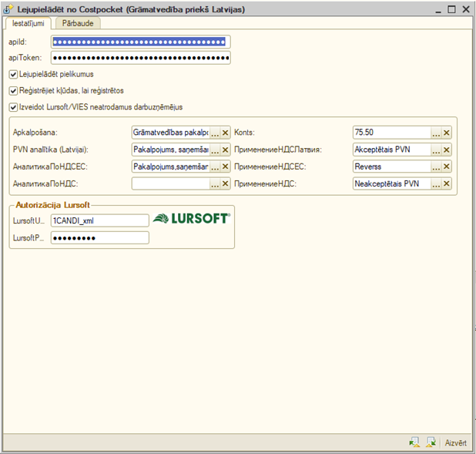Open selection for Apkalpošana field
476x454 pixels.
coord(215,133)
